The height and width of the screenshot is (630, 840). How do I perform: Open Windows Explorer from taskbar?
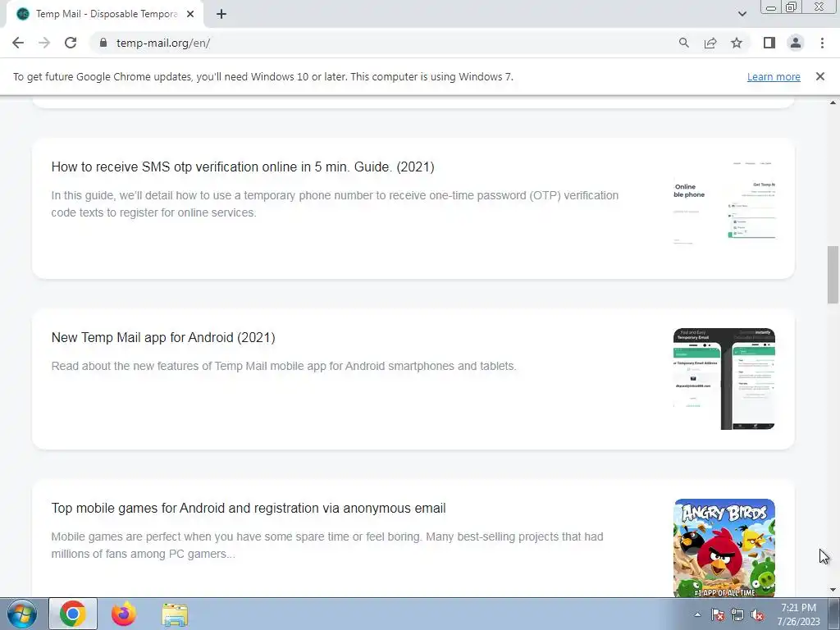[x=175, y=614]
